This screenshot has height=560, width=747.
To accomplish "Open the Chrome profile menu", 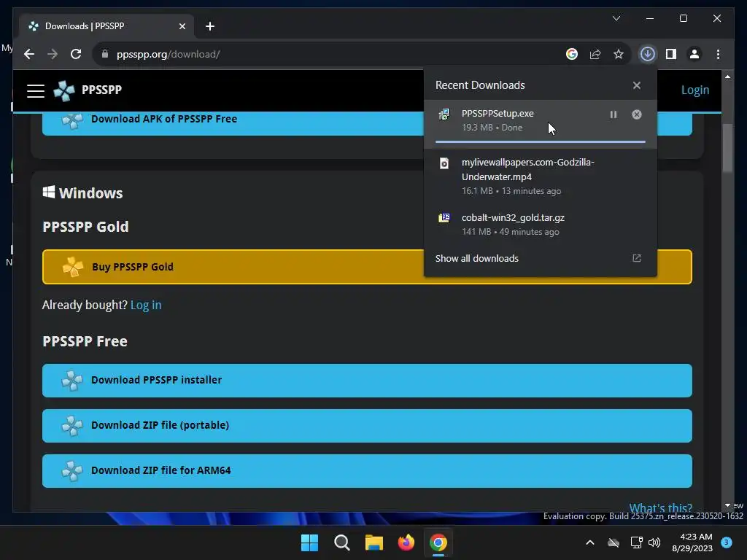I will click(694, 54).
